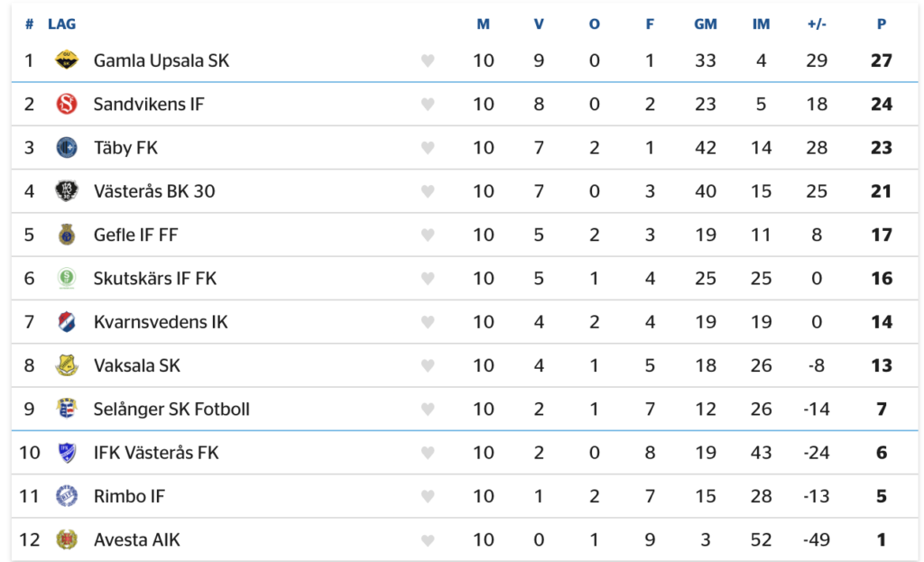Click the Västerås BK 30 crest
This screenshot has width=924, height=562.
point(67,191)
